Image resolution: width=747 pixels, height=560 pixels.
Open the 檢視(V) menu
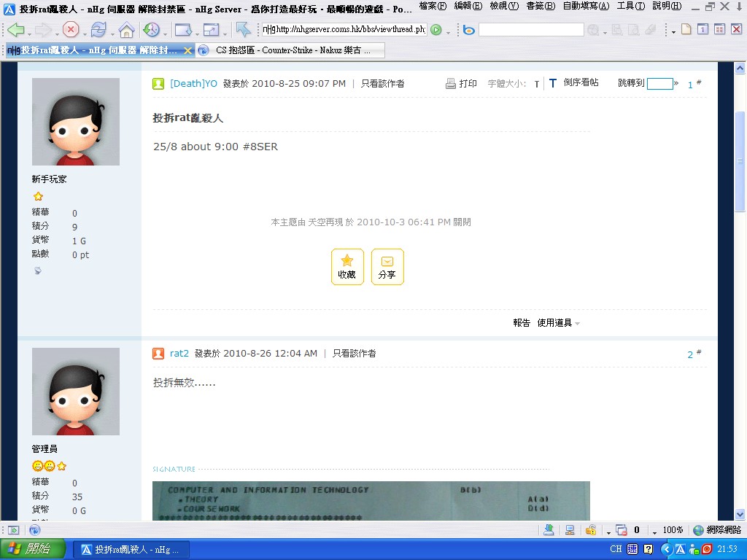pos(504,6)
